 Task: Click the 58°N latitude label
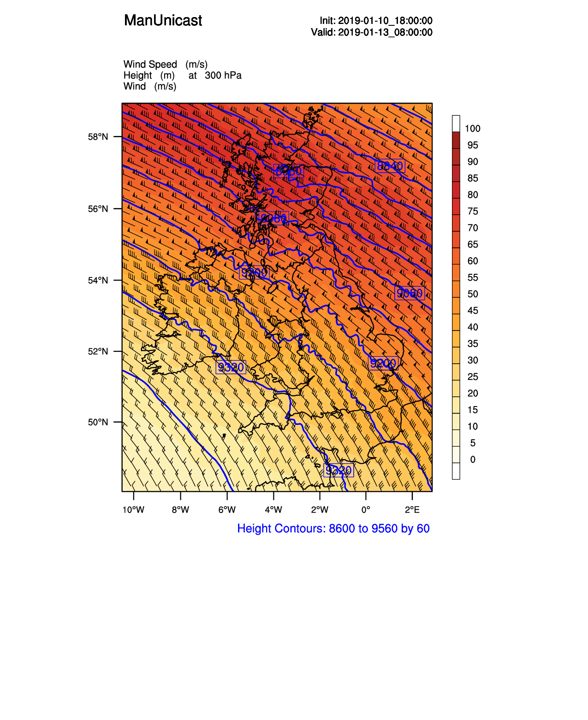pyautogui.click(x=98, y=137)
